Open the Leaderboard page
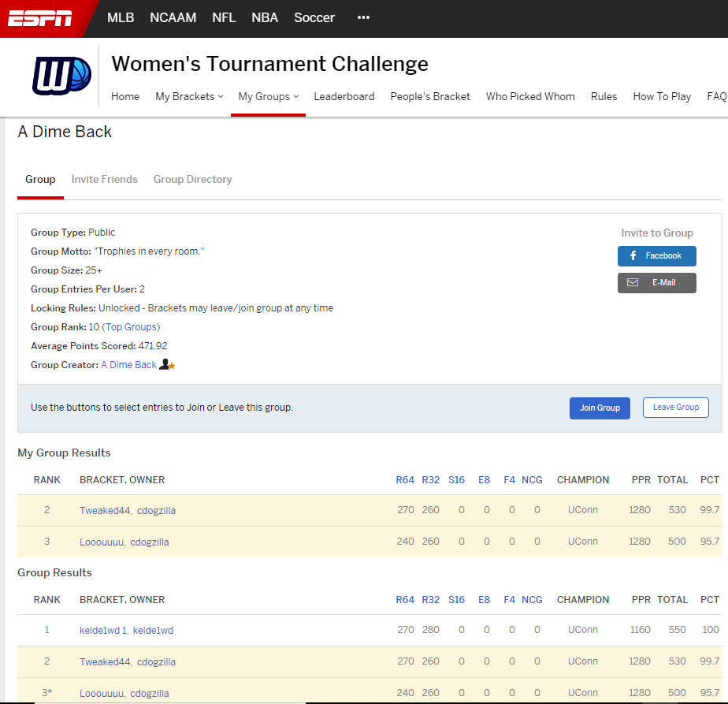728x704 pixels. coord(344,96)
